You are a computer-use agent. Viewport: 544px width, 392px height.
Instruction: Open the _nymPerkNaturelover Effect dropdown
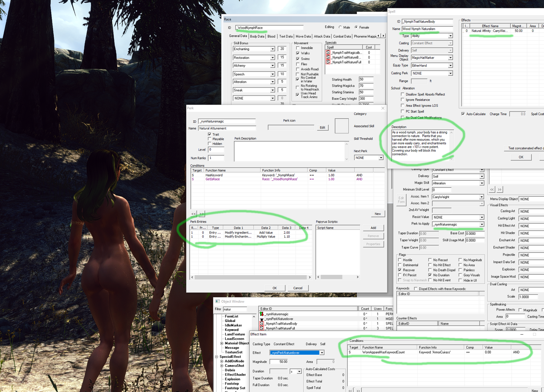point(322,353)
